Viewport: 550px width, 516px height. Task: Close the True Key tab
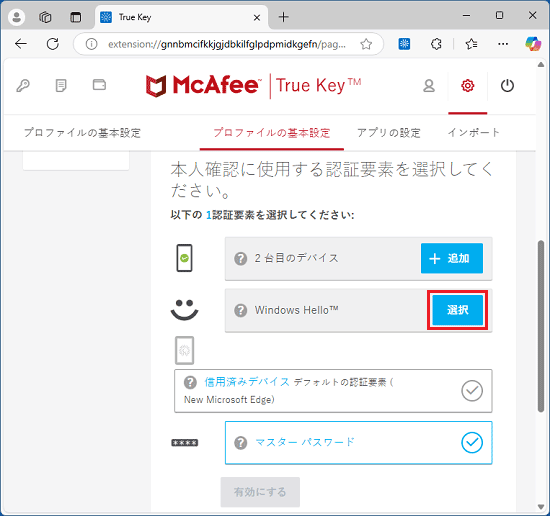(257, 17)
